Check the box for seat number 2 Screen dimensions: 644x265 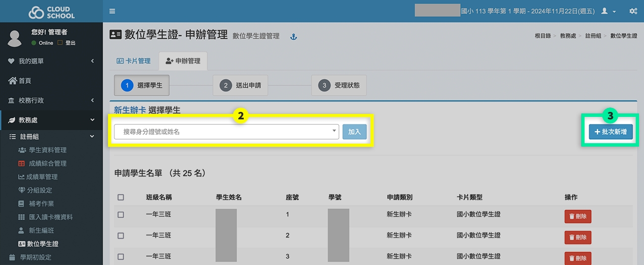click(x=121, y=236)
